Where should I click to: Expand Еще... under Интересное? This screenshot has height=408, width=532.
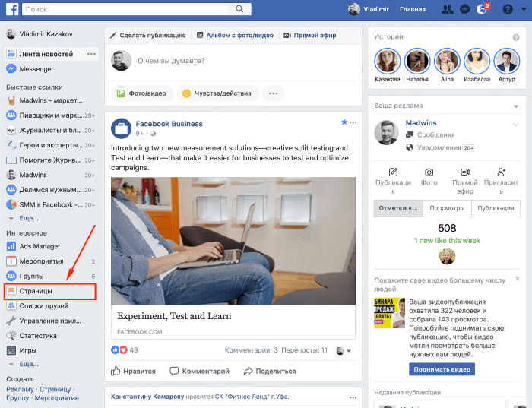coord(29,364)
